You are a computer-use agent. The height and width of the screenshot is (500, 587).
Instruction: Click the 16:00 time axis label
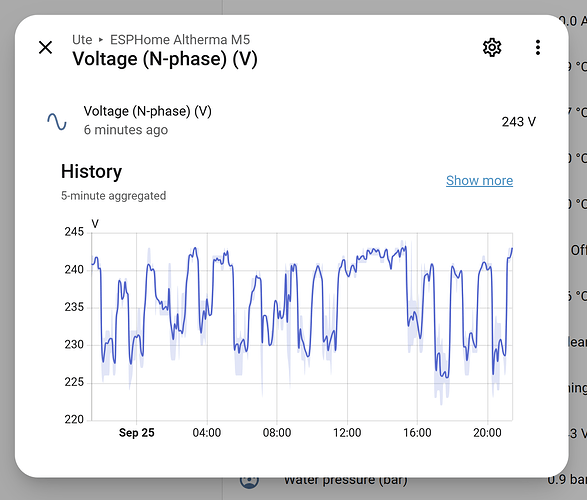point(417,433)
